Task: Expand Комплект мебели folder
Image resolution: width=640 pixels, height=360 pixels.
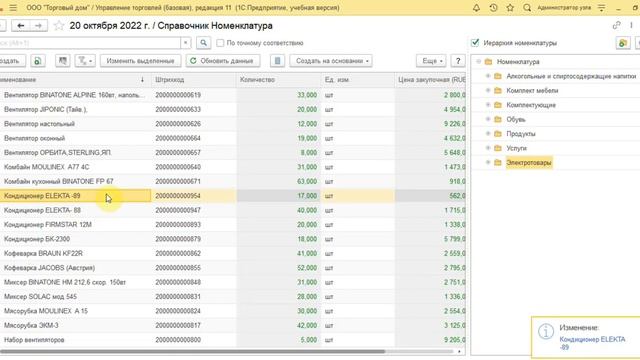Action: (x=488, y=91)
